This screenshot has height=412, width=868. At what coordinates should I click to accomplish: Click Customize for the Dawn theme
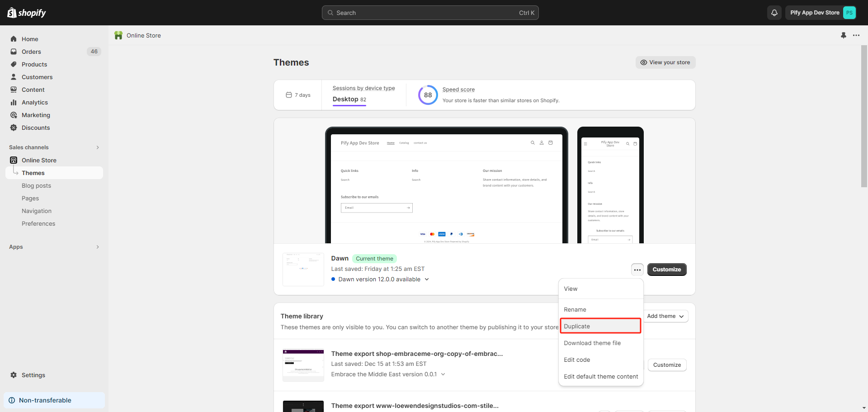pyautogui.click(x=667, y=270)
